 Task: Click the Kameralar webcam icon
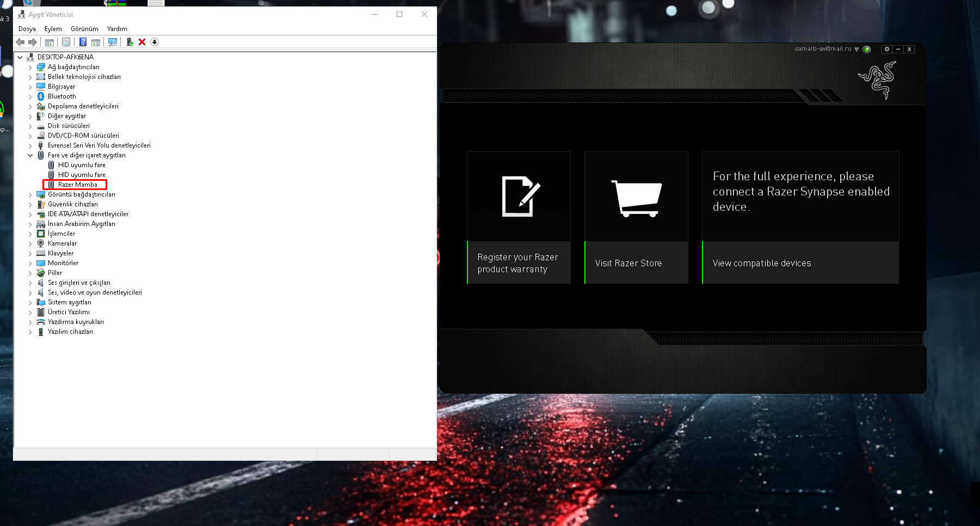[x=41, y=243]
